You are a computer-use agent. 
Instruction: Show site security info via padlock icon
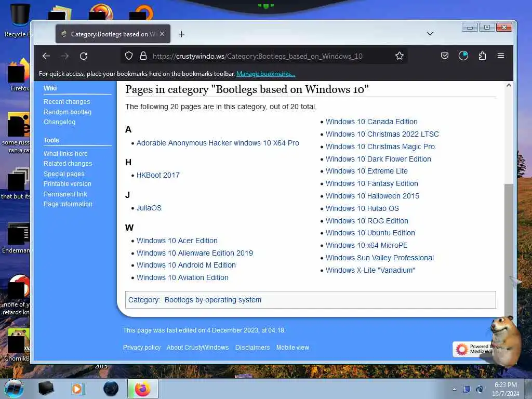143,56
